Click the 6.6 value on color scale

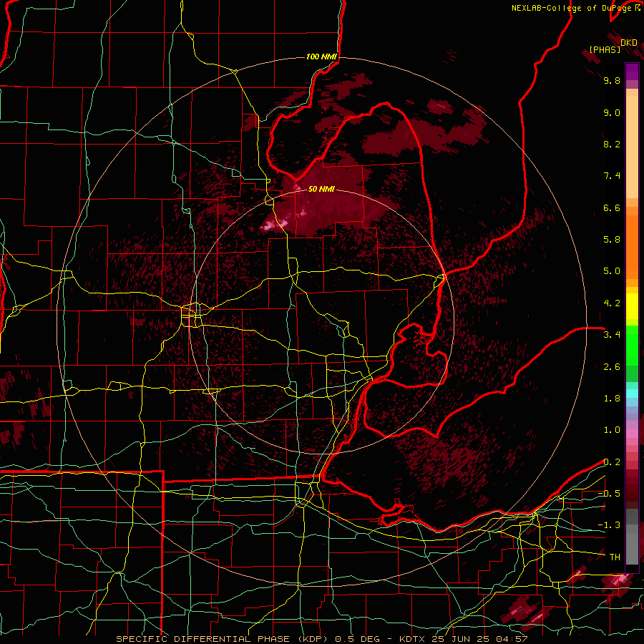tap(612, 208)
